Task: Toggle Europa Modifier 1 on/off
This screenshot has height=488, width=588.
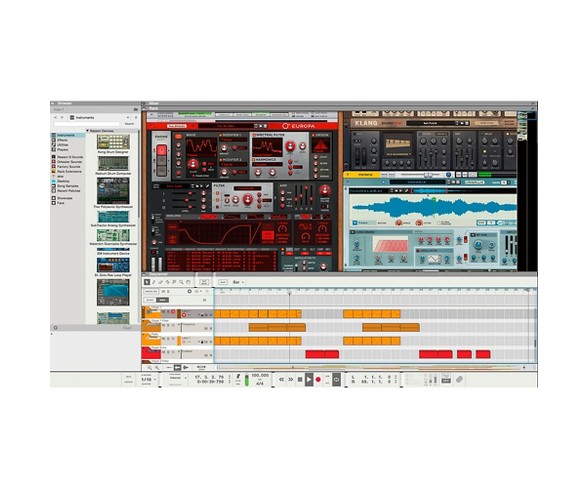Action: point(220,135)
